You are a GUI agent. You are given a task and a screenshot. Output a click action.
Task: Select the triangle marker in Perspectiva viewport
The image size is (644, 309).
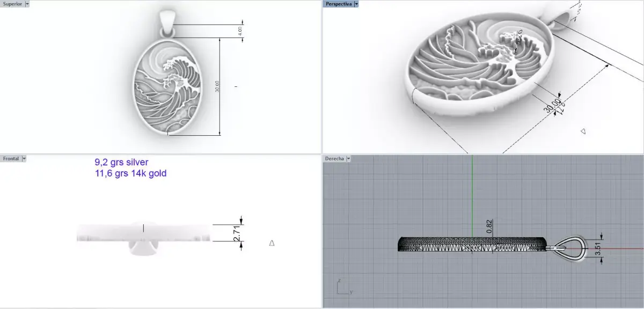click(584, 130)
